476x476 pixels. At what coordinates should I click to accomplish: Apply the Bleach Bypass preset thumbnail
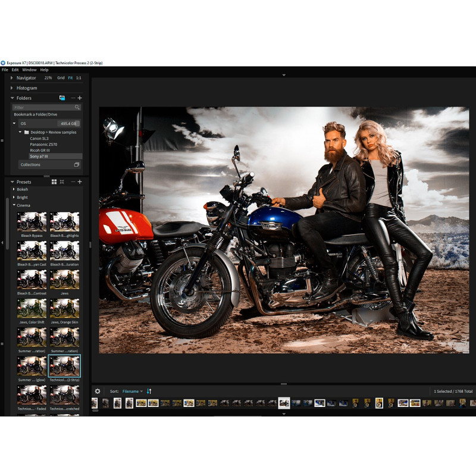coord(32,221)
